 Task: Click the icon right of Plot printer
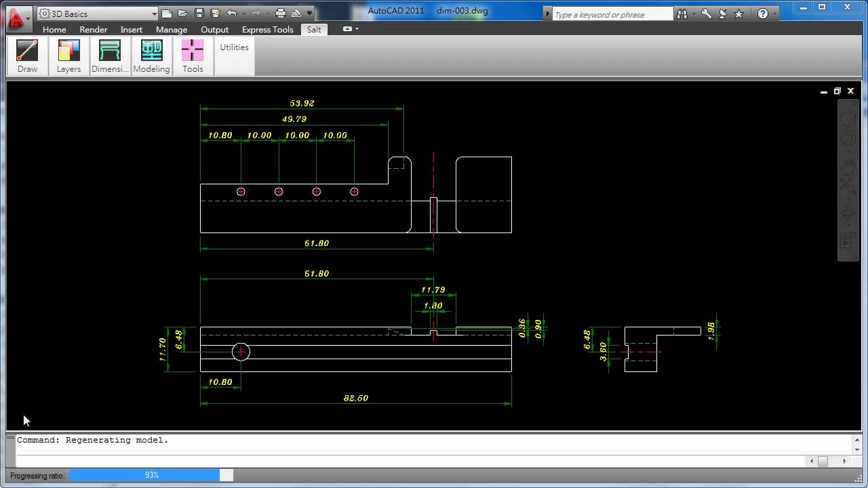[296, 13]
